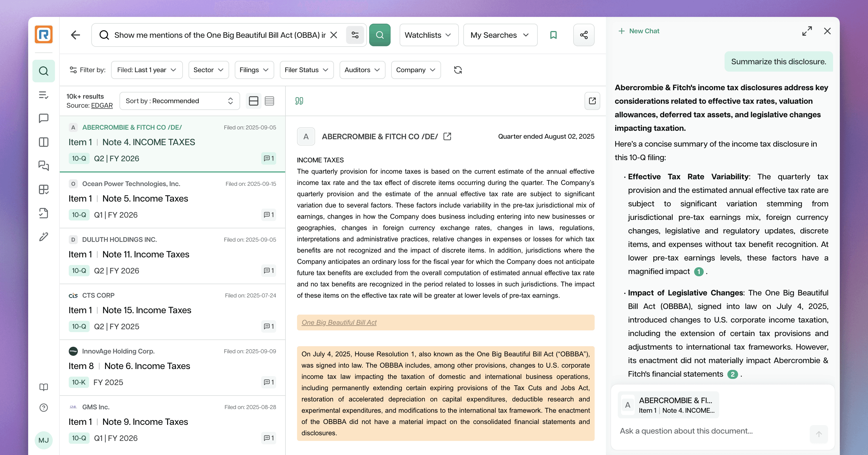868x455 pixels.
Task: Switch to the compact list view
Action: pos(269,101)
